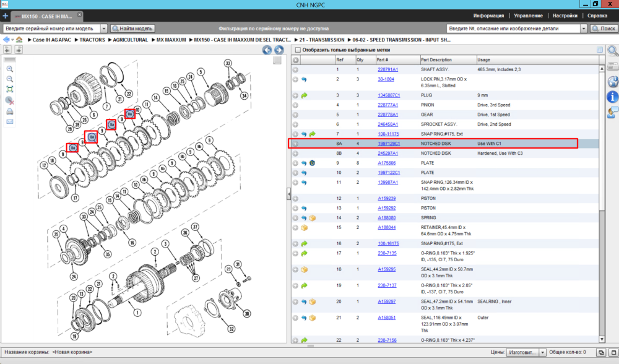The height and width of the screenshot is (364, 619).
Task: Open back-history dropdown arrow beside back button
Action: click(12, 40)
